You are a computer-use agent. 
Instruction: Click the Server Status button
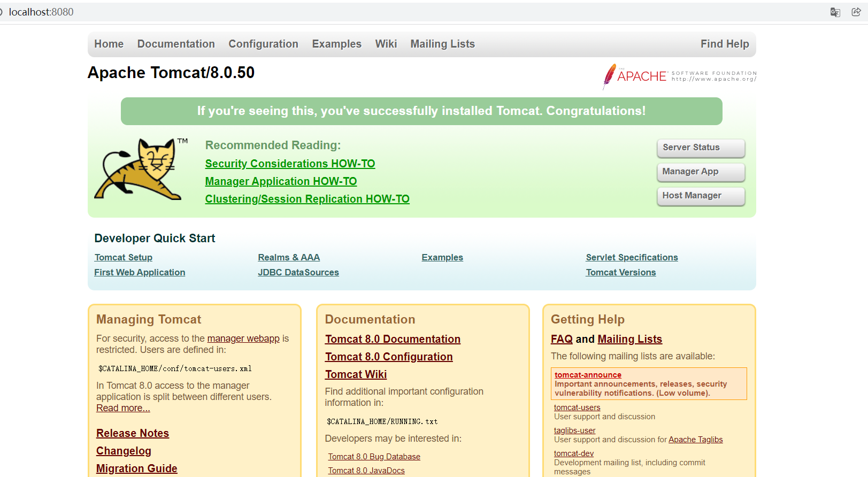point(701,148)
